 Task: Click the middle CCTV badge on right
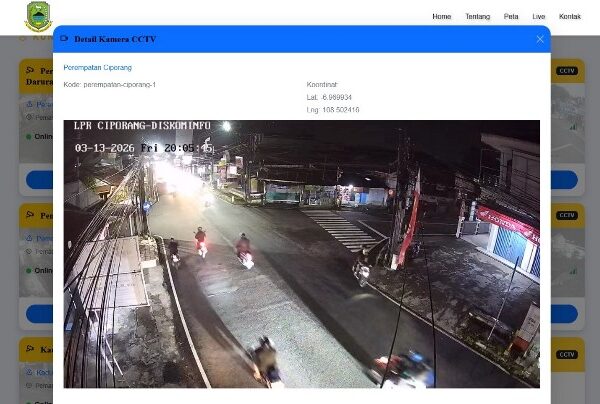[567, 215]
